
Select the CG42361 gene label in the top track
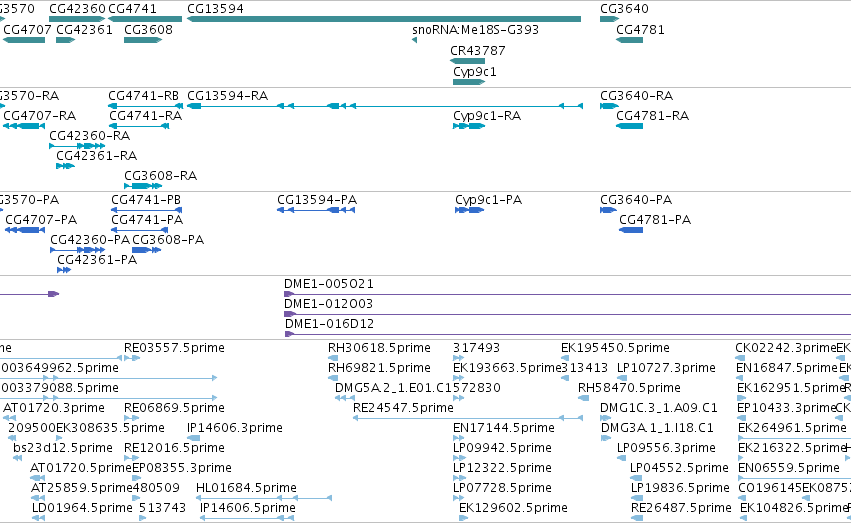coord(84,29)
